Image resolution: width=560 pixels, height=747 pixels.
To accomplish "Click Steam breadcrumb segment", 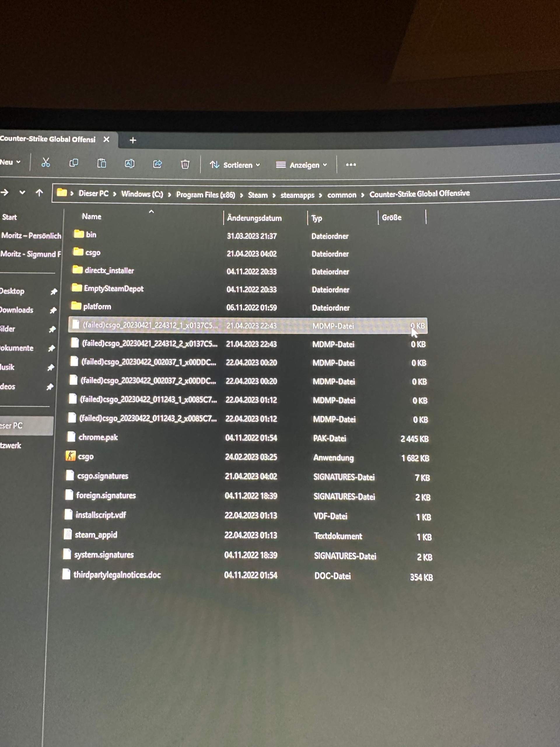I will (x=258, y=195).
